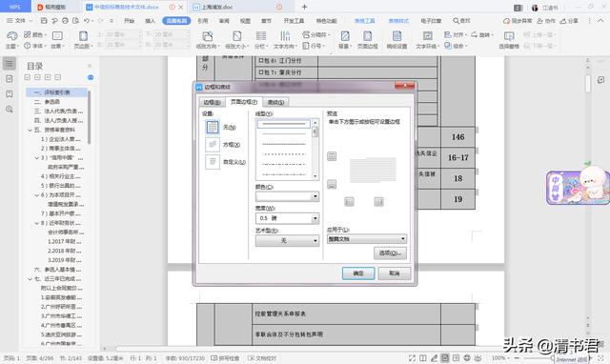The height and width of the screenshot is (364, 610).
Task: Click the Cancel (取消) button in dialog
Action: click(394, 273)
